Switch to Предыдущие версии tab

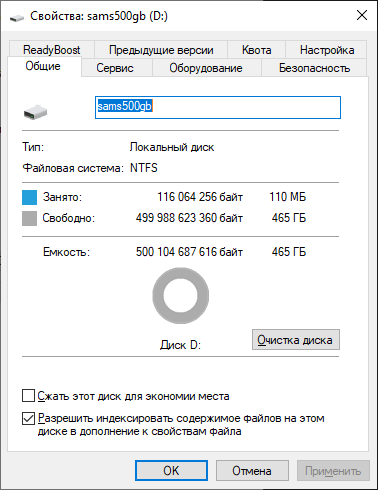tap(161, 50)
